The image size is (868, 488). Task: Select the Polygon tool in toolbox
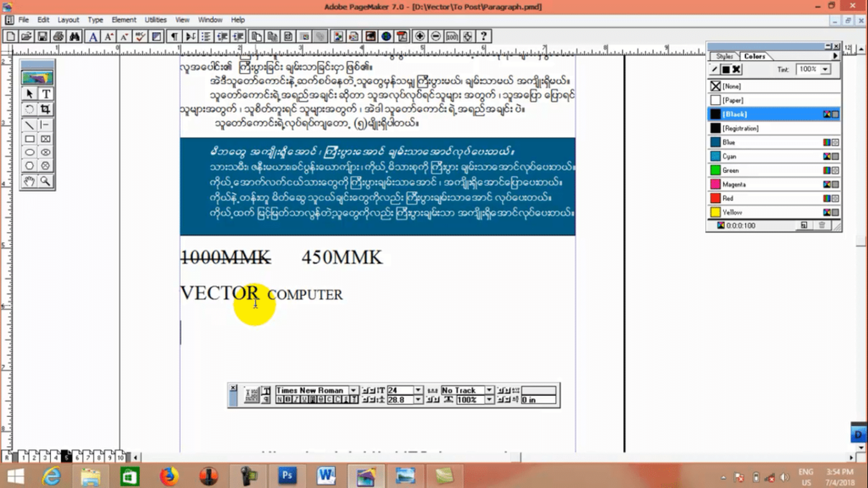[30, 165]
